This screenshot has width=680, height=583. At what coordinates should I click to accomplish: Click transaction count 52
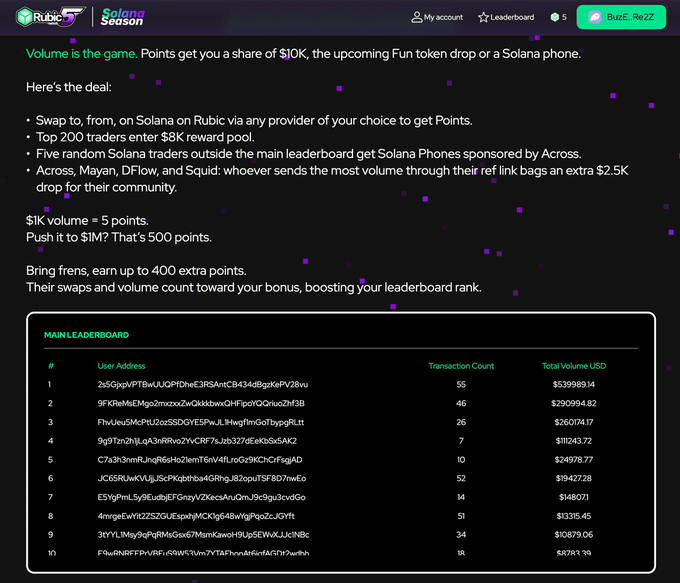click(x=461, y=478)
